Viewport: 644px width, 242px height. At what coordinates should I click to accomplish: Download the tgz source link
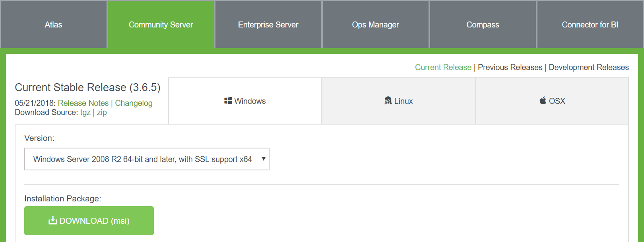point(85,113)
